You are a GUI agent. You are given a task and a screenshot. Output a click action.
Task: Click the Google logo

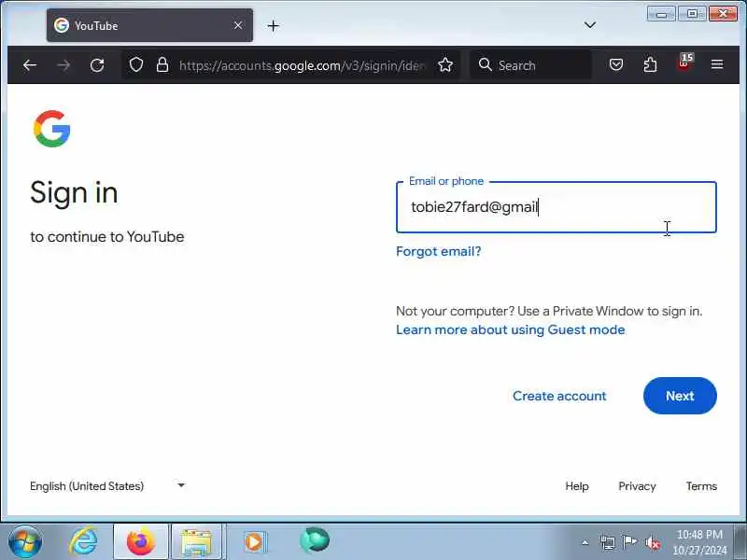tap(52, 129)
